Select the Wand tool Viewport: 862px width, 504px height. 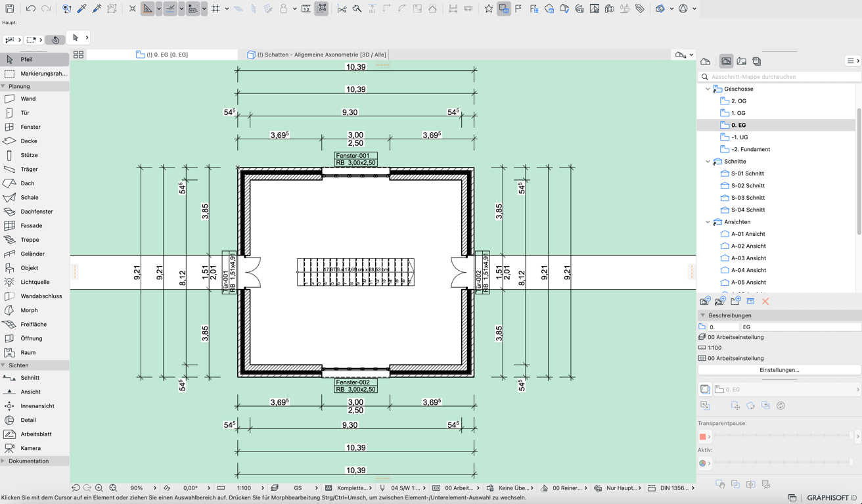click(x=34, y=99)
